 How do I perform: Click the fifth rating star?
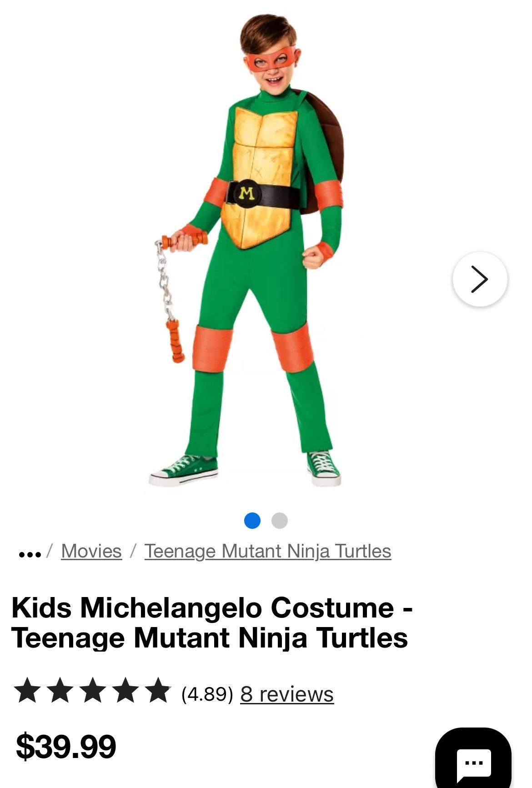tap(158, 690)
